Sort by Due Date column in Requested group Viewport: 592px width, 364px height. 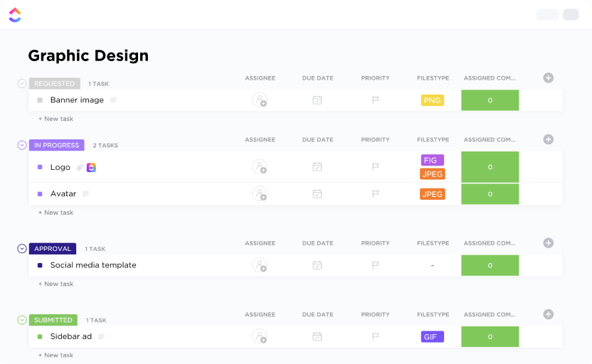(x=317, y=78)
